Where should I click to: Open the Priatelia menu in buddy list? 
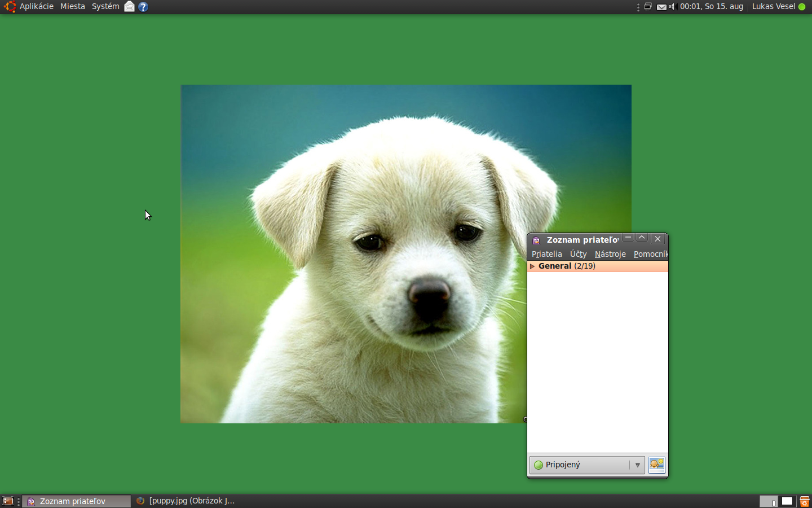tap(547, 254)
